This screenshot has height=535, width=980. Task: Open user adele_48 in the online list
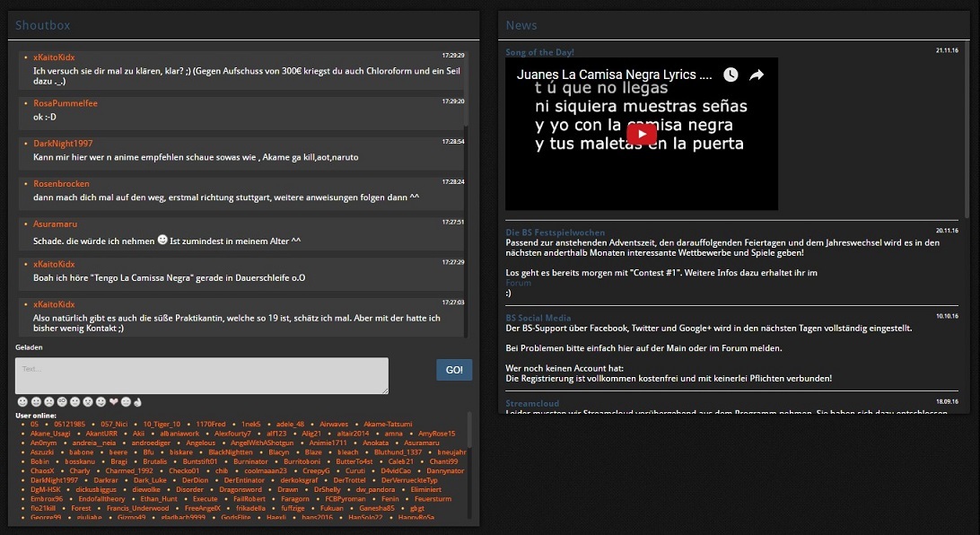[290, 424]
